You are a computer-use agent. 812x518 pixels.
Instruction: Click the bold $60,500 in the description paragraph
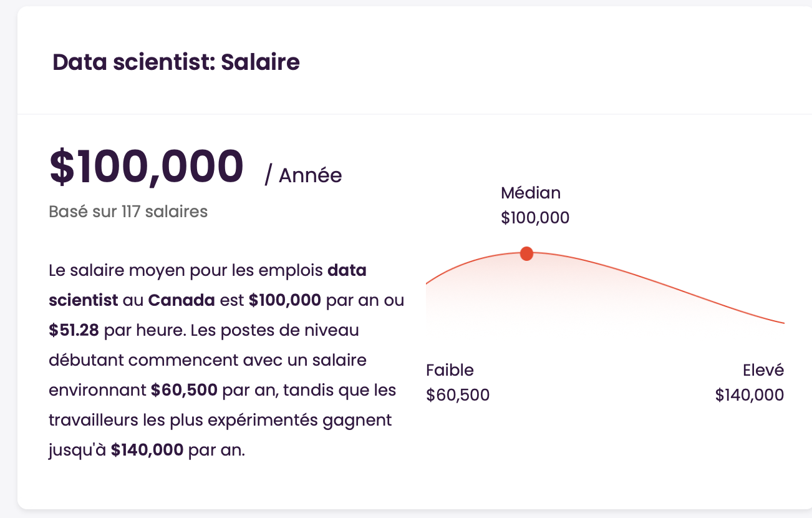184,390
